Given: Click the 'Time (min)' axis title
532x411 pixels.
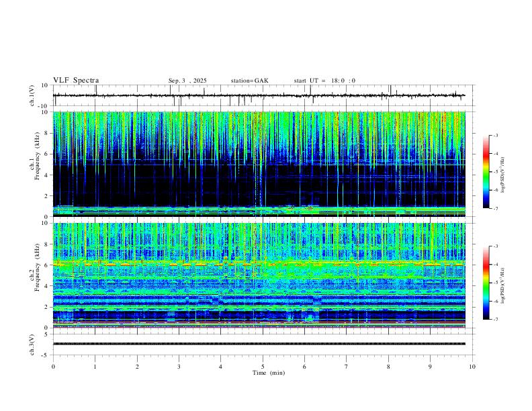Looking at the screenshot, I should point(269,373).
